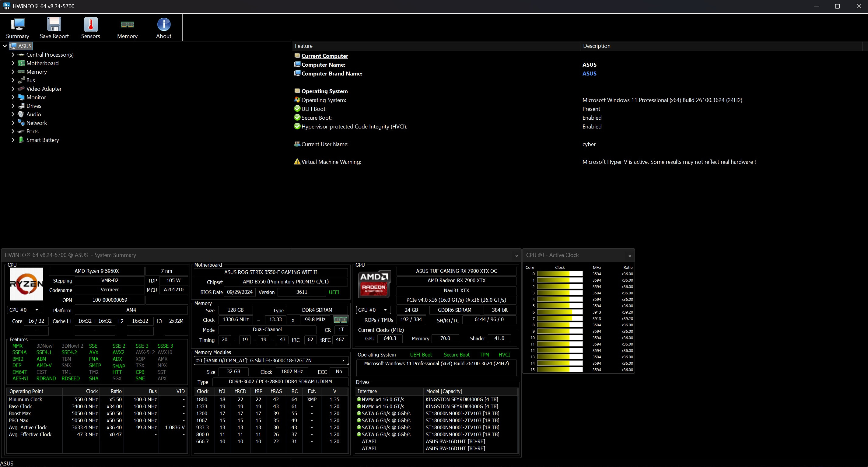
Task: Click the Video Adapter card icon
Action: point(21,89)
